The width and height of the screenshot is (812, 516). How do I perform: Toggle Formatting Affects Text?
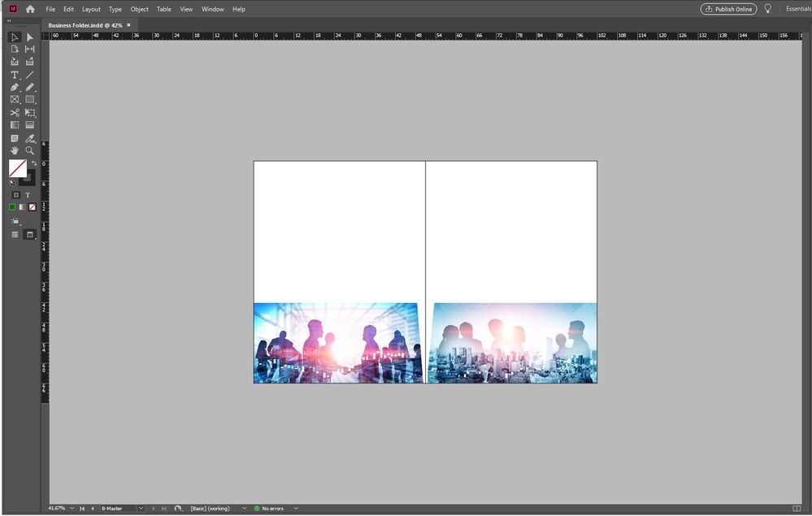[27, 195]
